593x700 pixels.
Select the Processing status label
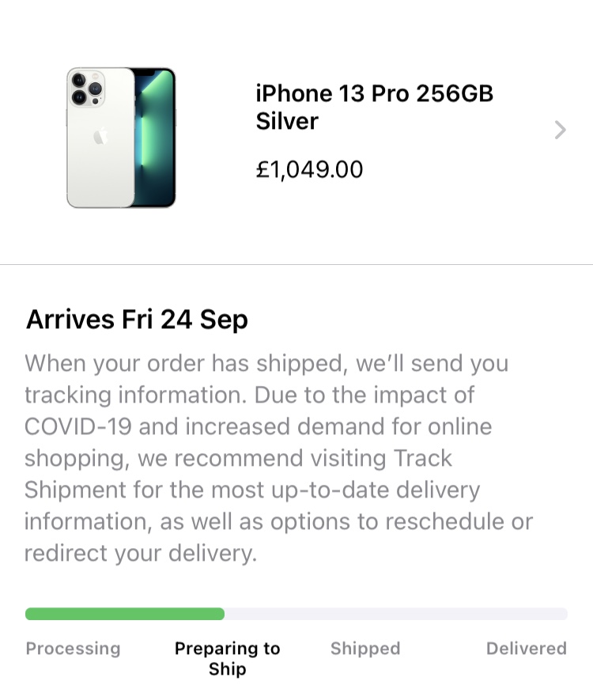tap(74, 649)
